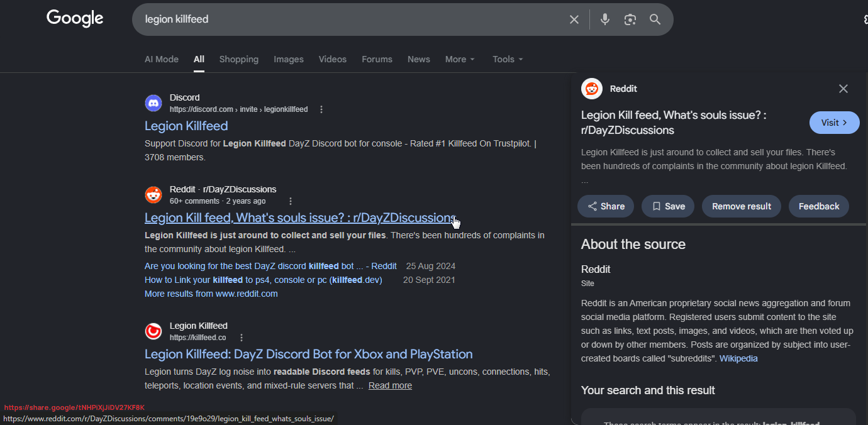
Task: Open three-dot menu for killfeed.co result
Action: pyautogui.click(x=242, y=338)
